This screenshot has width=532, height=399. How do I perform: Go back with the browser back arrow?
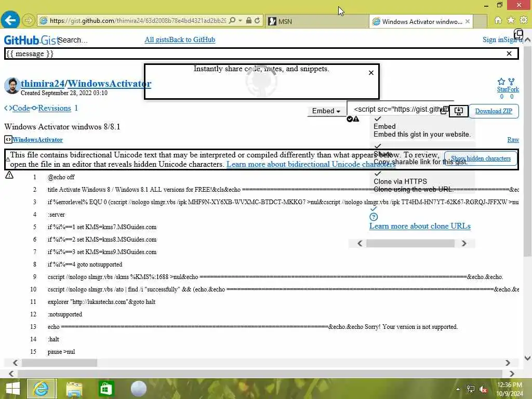(x=10, y=20)
